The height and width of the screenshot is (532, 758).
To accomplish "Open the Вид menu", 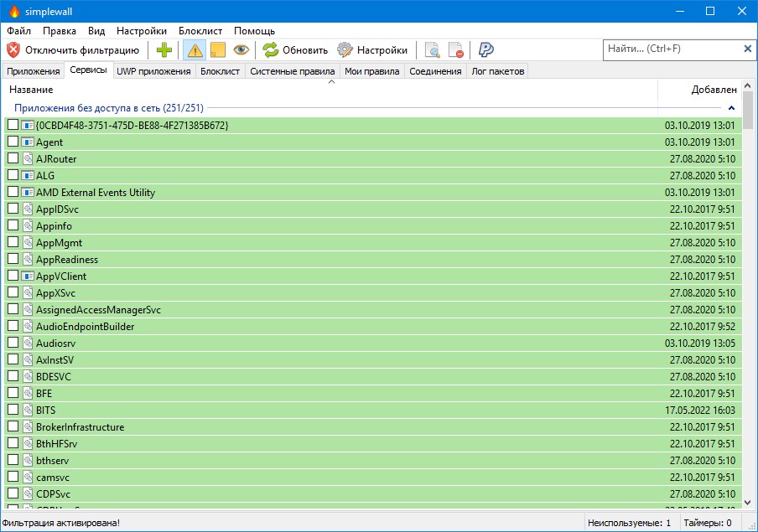I will 96,31.
